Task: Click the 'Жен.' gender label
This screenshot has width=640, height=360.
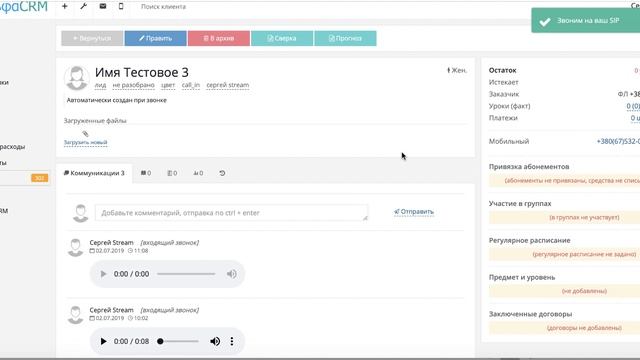Action: point(457,70)
